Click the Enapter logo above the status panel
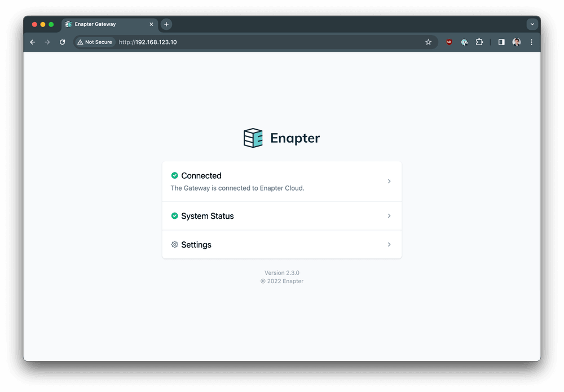 pyautogui.click(x=253, y=137)
